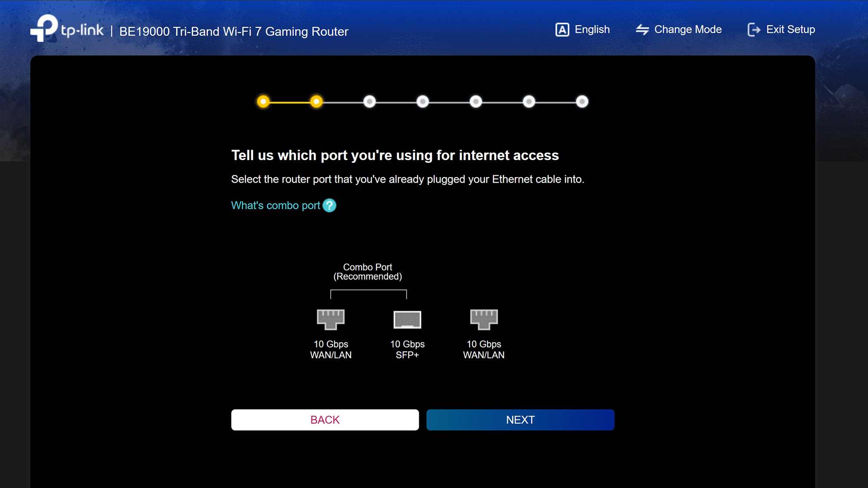Click the second highlighted progress dot
This screenshot has height=488, width=868.
[316, 102]
